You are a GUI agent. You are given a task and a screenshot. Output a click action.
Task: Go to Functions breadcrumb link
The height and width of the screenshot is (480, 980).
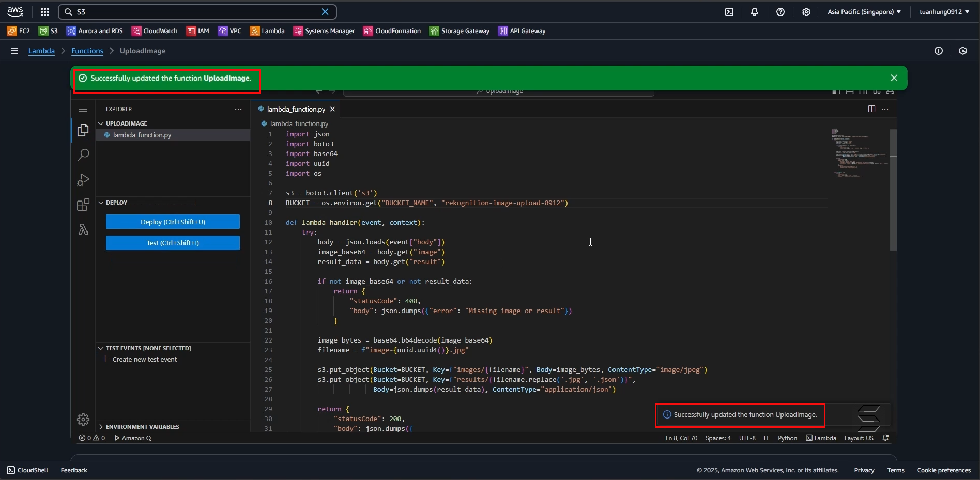(x=87, y=51)
